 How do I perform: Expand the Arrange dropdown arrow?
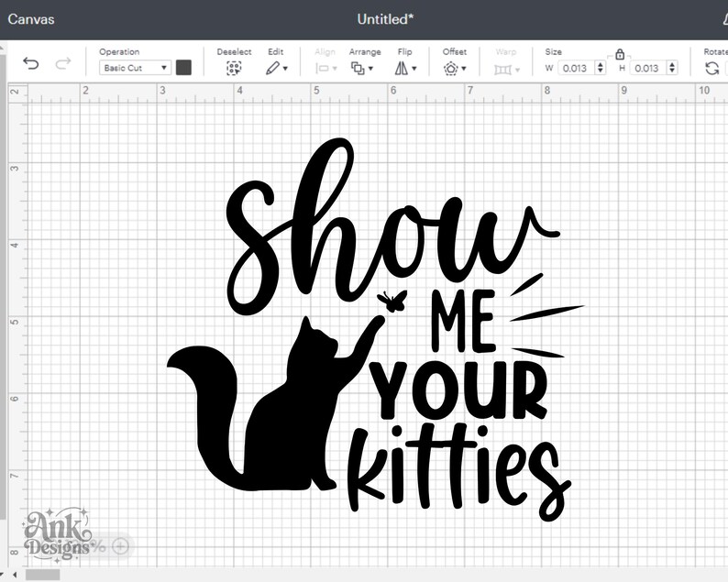(370, 69)
